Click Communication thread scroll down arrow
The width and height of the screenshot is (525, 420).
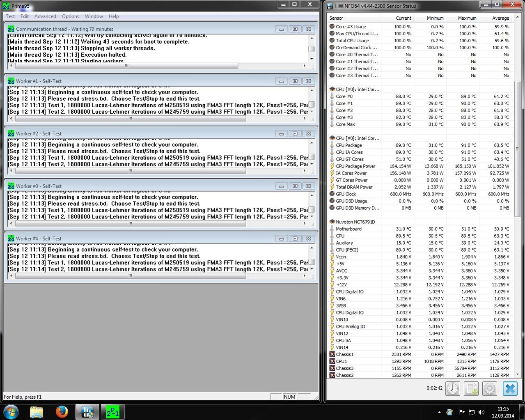tap(312, 59)
